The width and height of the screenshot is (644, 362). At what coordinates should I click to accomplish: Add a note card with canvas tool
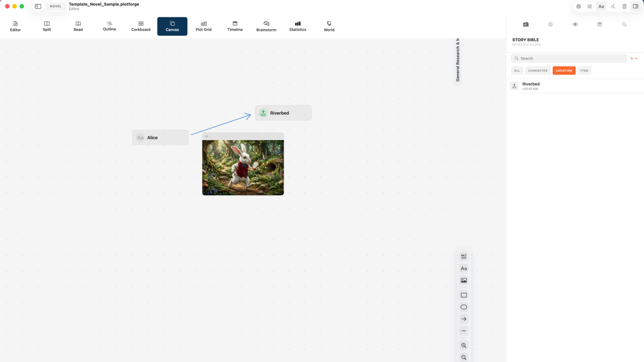pos(464,256)
